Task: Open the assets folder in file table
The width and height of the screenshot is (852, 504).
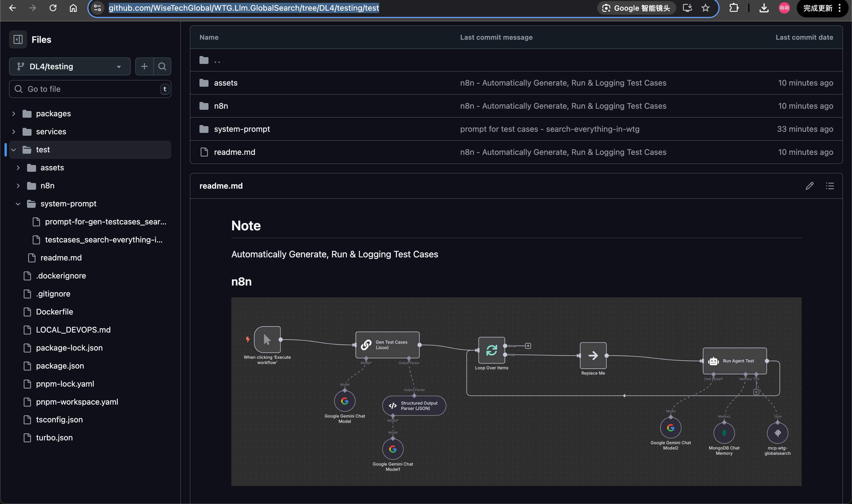Action: [x=226, y=83]
